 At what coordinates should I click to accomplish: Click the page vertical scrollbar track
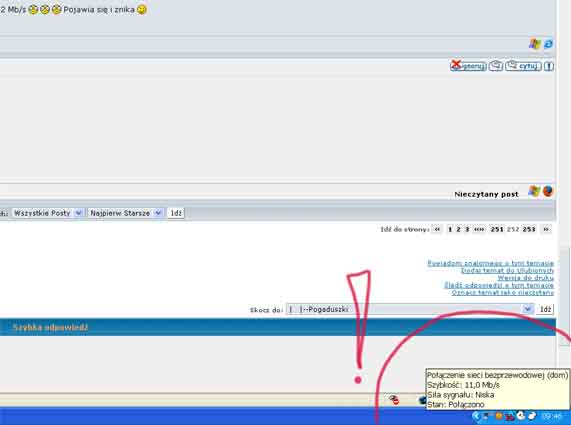tap(564, 146)
